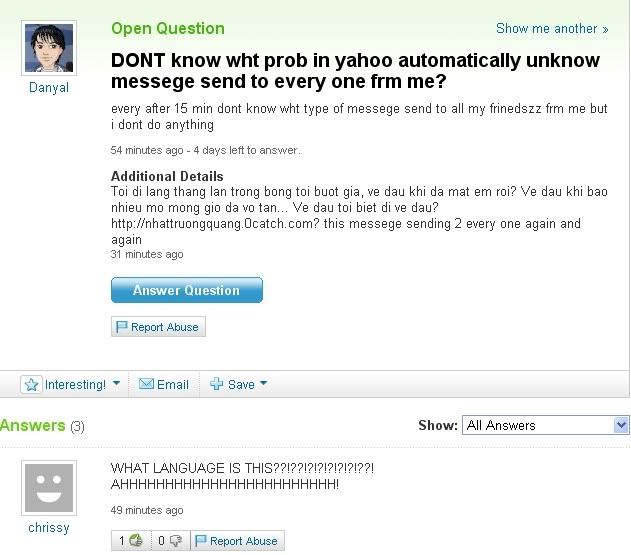Image resolution: width=631 pixels, height=555 pixels.
Task: Open chrissy's profile name link
Action: (x=49, y=527)
